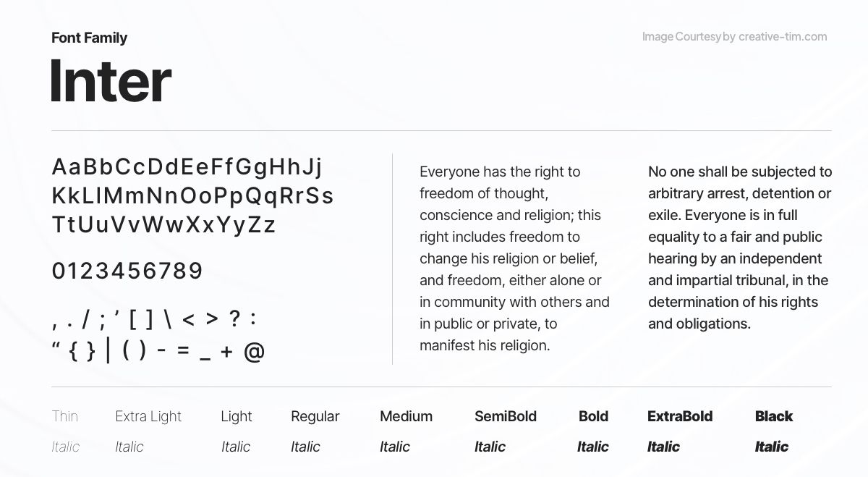Click the Italic label under Medium
The height and width of the screenshot is (477, 868).
tap(395, 447)
